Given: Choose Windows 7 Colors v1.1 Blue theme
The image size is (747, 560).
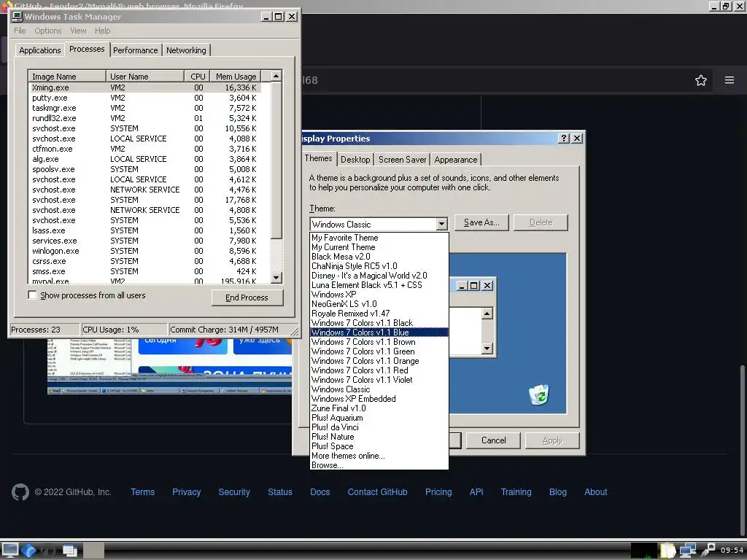Looking at the screenshot, I should pos(379,332).
